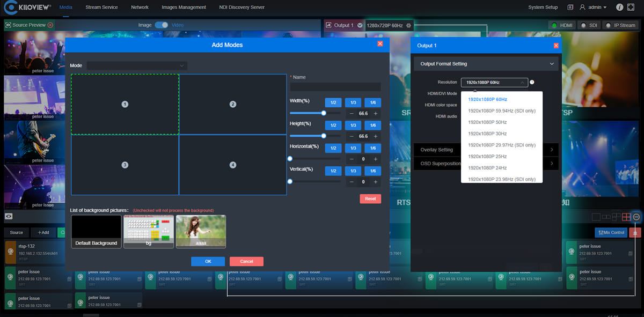This screenshot has width=644, height=317.
Task: Open the info icon in header
Action: point(620,8)
